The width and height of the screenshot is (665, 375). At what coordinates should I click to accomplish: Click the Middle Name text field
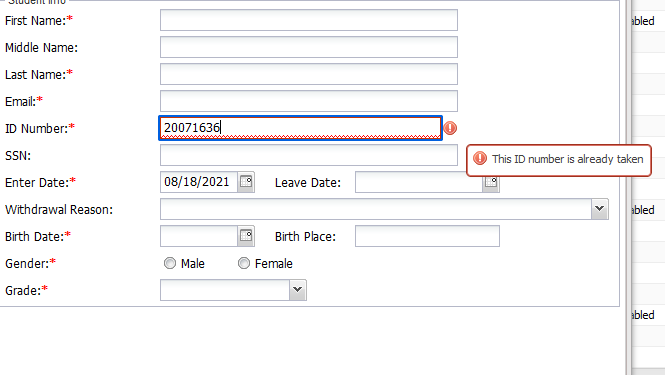point(309,47)
